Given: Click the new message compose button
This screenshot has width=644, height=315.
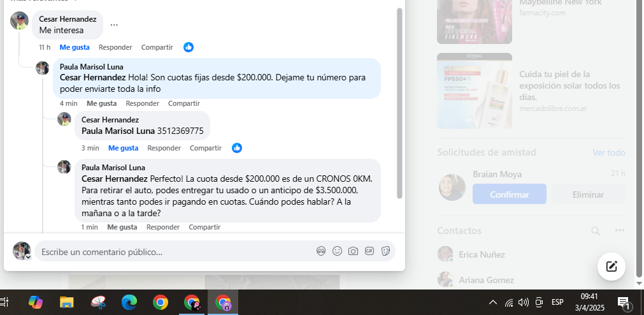Looking at the screenshot, I should pos(612,267).
